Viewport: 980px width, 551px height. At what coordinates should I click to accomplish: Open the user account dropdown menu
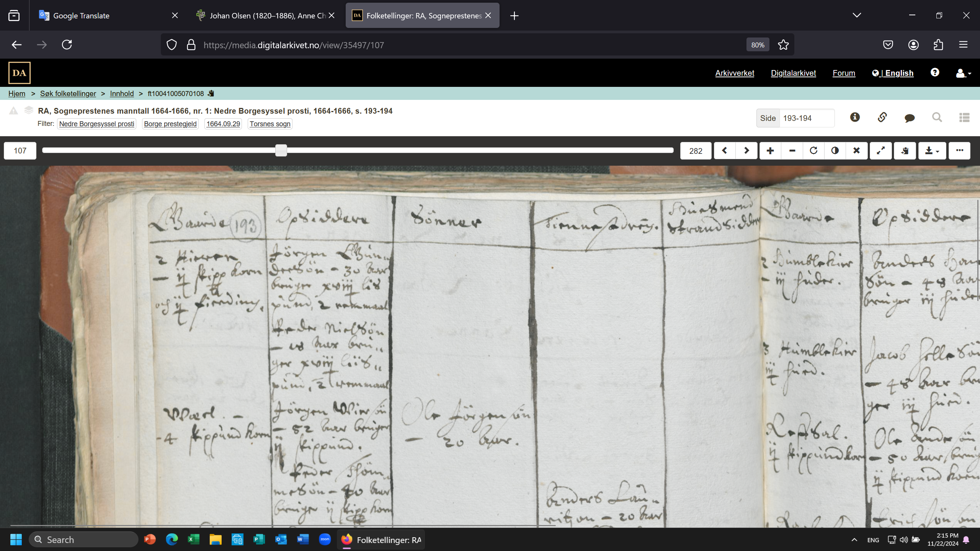964,73
